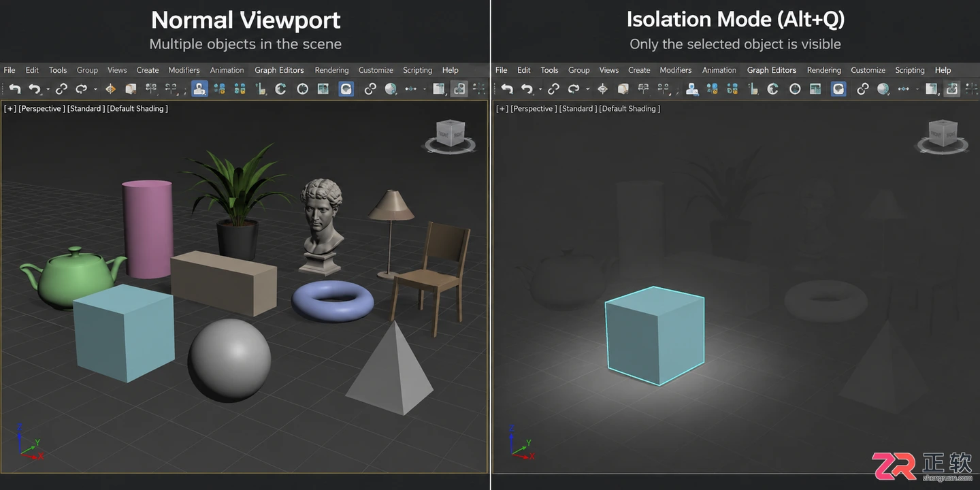The width and height of the screenshot is (980, 490).
Task: Open the [Default Shading] menu in Isolation Mode
Action: (x=630, y=108)
